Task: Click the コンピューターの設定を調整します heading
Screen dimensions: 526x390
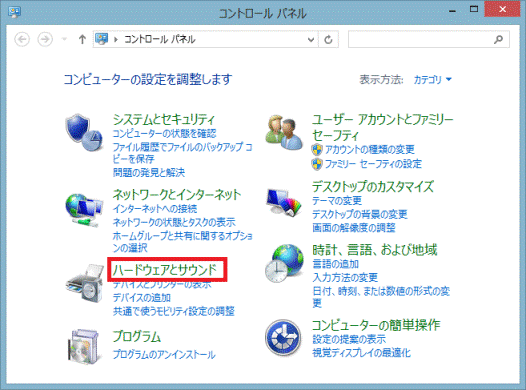Action: coord(148,79)
